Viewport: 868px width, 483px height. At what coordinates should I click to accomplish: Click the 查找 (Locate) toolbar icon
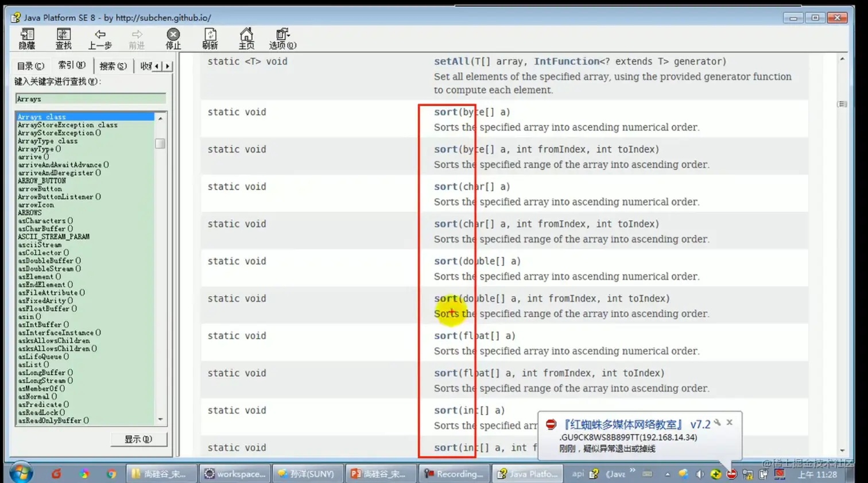pyautogui.click(x=63, y=39)
